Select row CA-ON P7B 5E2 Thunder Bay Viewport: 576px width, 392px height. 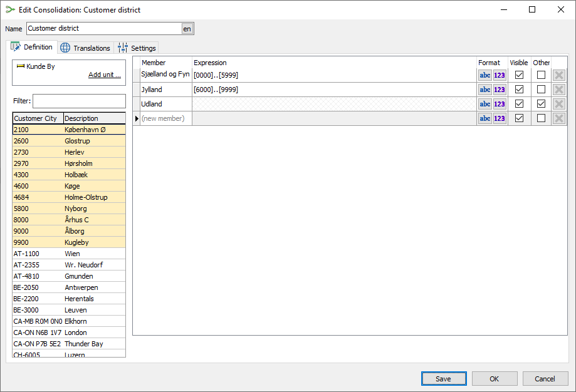coord(69,344)
